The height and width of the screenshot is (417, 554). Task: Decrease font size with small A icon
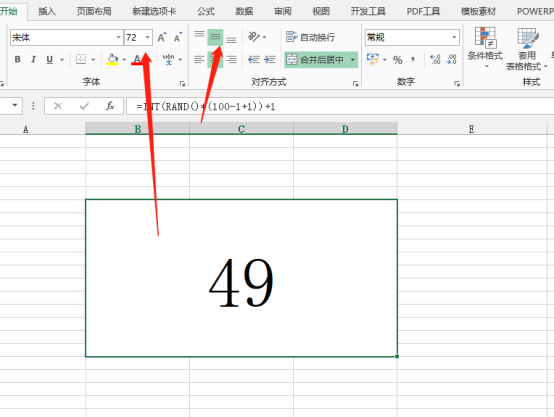click(x=177, y=37)
